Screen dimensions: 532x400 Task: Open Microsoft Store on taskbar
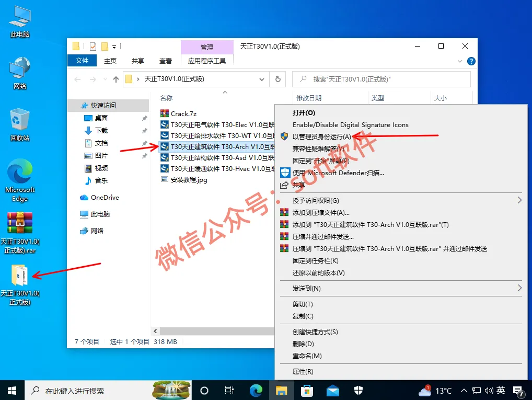[x=307, y=391]
